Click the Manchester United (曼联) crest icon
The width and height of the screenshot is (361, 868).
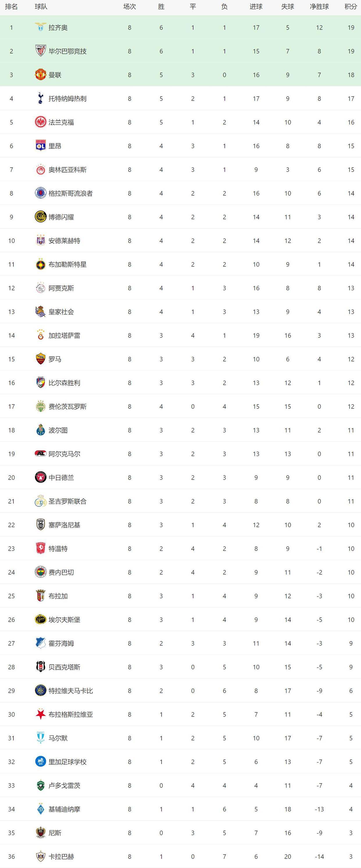(40, 75)
